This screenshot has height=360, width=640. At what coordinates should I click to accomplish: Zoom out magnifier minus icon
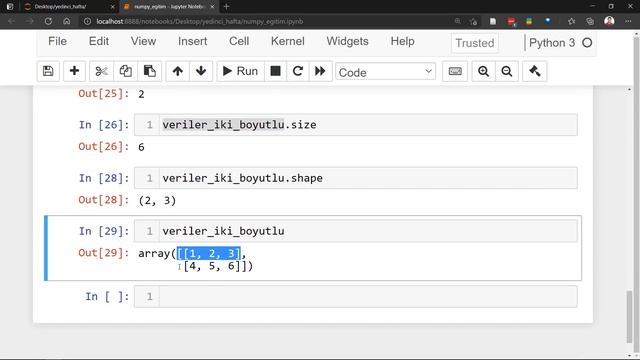[x=507, y=71]
